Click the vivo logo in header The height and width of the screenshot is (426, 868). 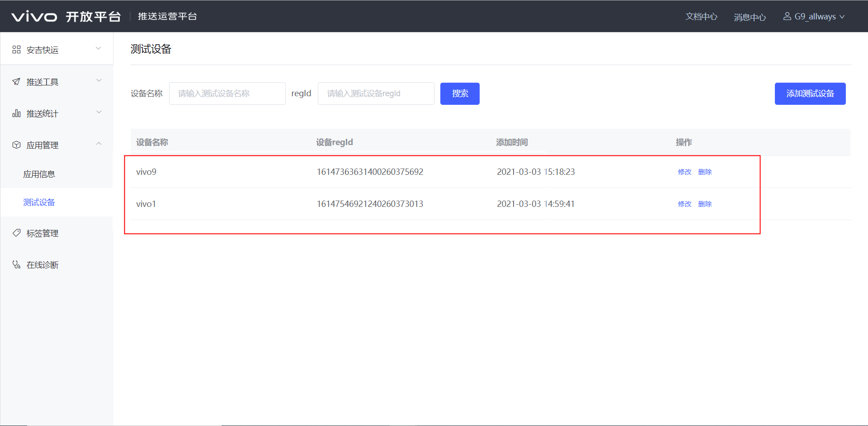[34, 17]
